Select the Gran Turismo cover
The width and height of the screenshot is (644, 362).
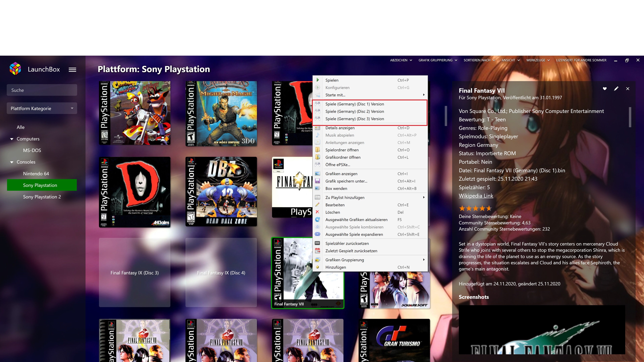tap(394, 340)
